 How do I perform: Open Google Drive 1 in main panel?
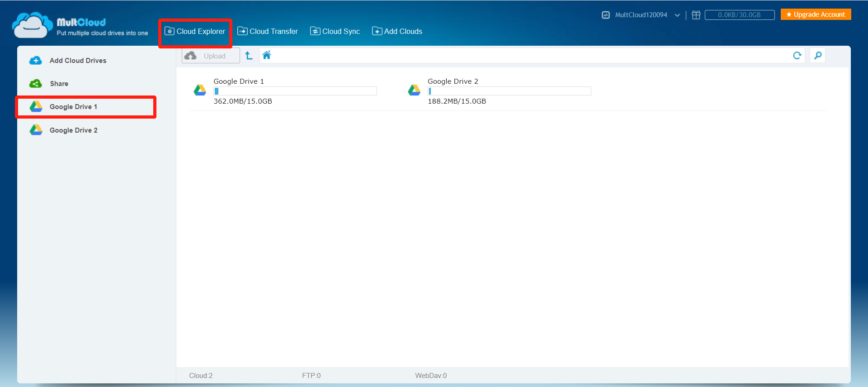(239, 81)
